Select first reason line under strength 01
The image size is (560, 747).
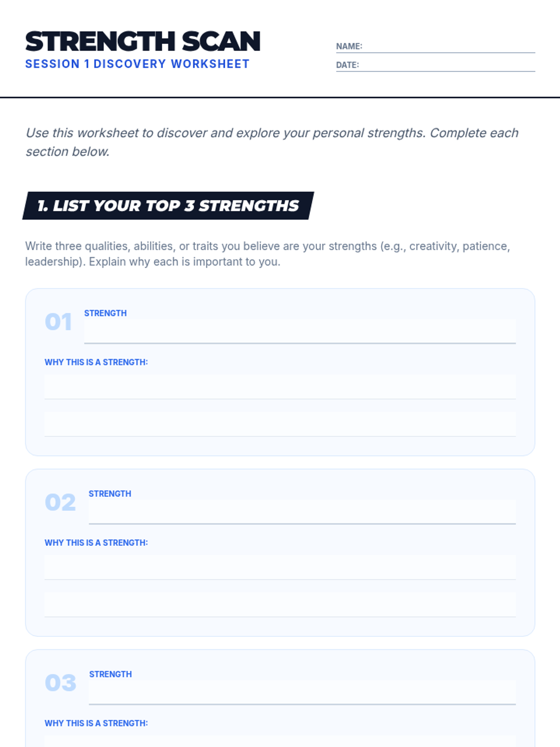[x=280, y=387]
